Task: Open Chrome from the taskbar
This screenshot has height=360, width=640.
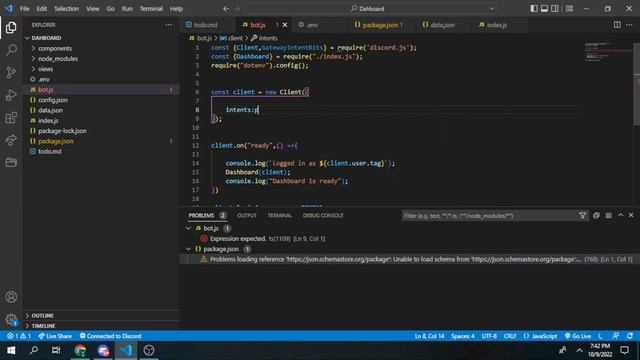Action: coord(80,350)
